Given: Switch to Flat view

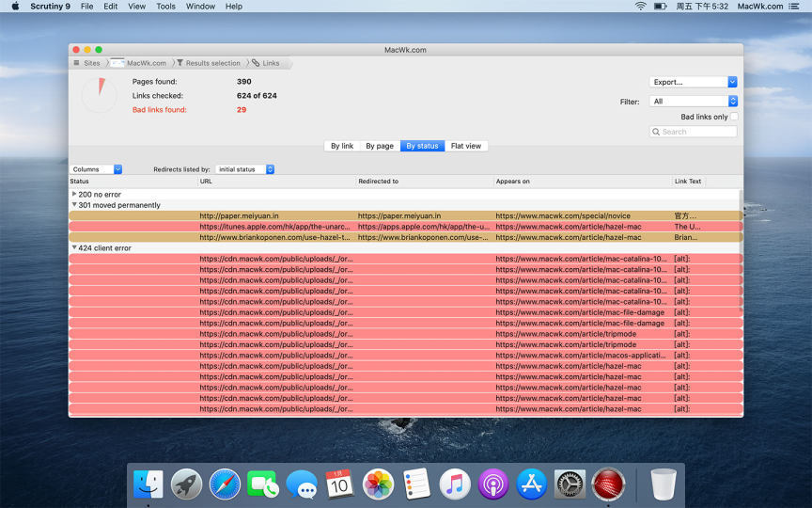Looking at the screenshot, I should (466, 146).
